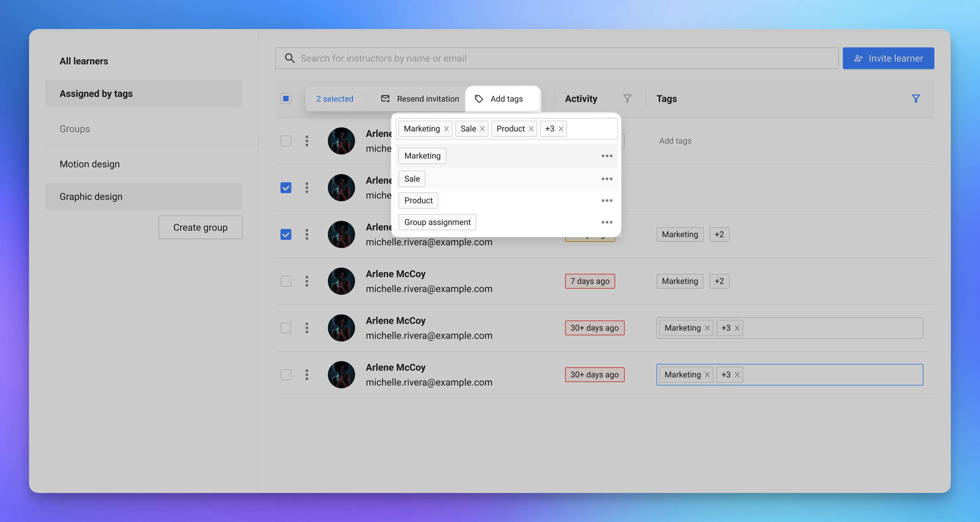Image resolution: width=980 pixels, height=522 pixels.
Task: Open row menu for fifth learner row
Action: click(x=307, y=328)
